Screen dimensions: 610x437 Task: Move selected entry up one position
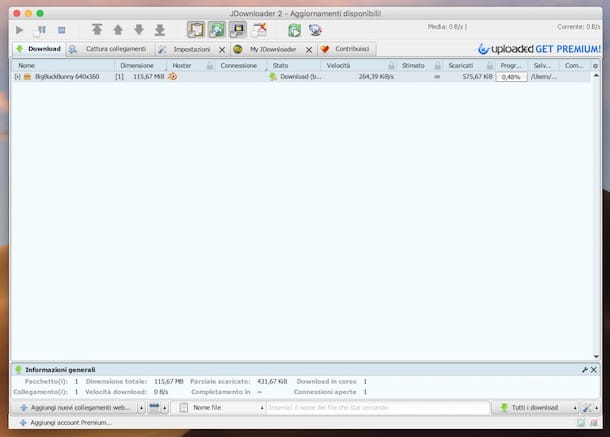click(x=118, y=30)
